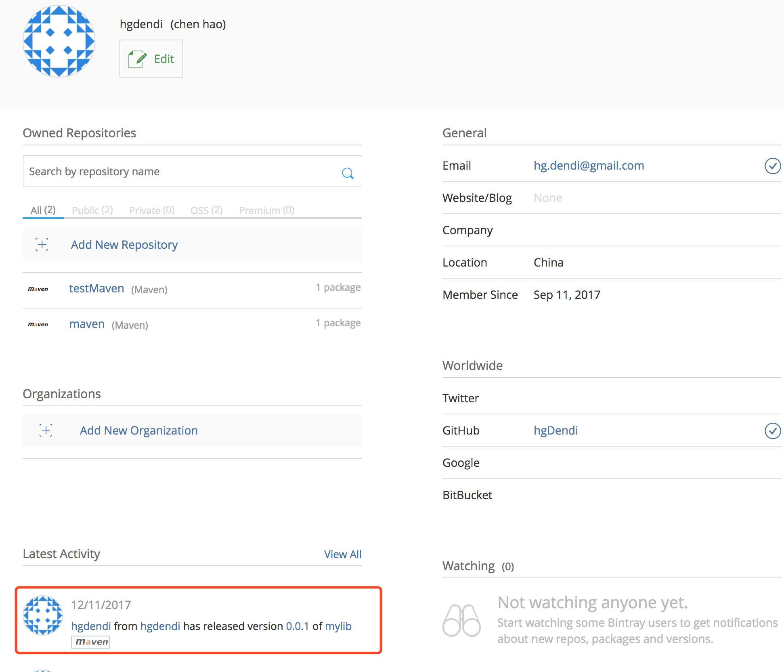Click the plus icon for new organization
The height and width of the screenshot is (672, 784).
46,430
